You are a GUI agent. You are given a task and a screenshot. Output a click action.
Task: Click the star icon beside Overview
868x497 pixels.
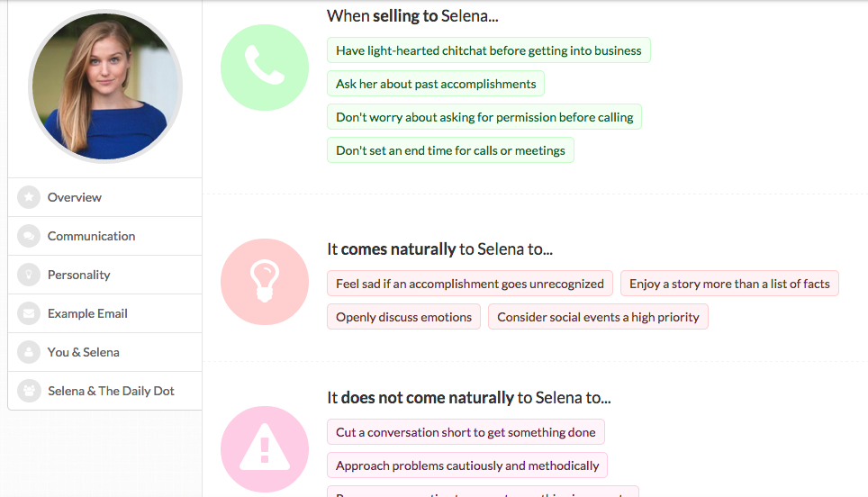pyautogui.click(x=29, y=197)
